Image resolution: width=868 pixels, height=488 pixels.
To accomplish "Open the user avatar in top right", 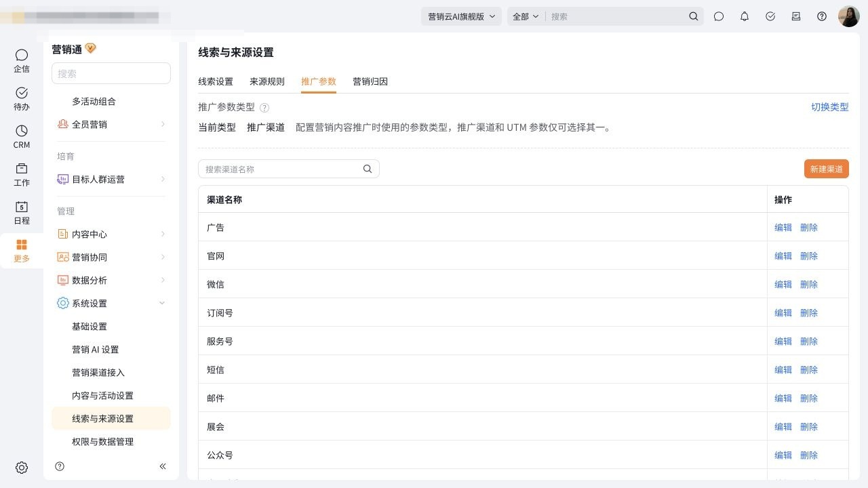I will click(849, 16).
